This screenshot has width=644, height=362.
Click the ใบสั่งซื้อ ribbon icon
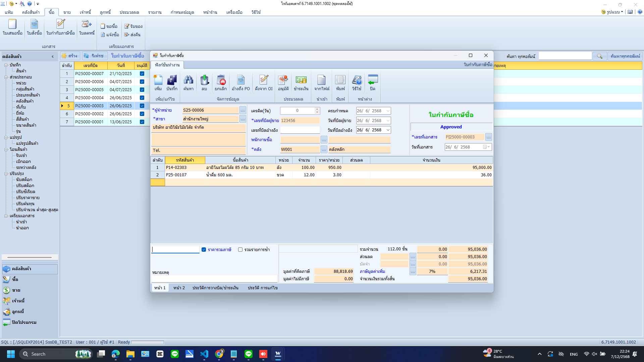coord(34,27)
